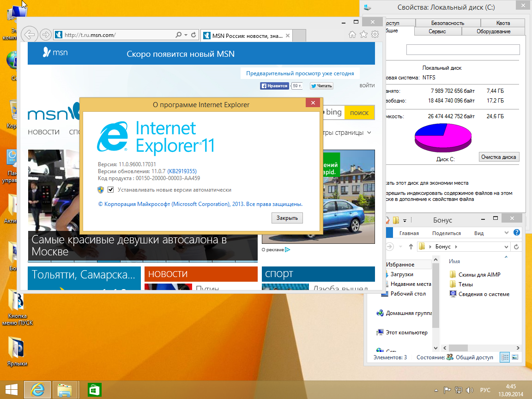Image resolution: width=532 pixels, height=399 pixels.
Task: Click the IE forward arrow button
Action: (45, 35)
